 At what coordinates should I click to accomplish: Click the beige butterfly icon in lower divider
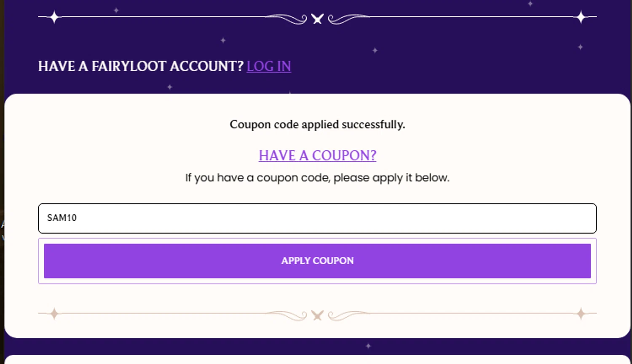[x=317, y=315]
